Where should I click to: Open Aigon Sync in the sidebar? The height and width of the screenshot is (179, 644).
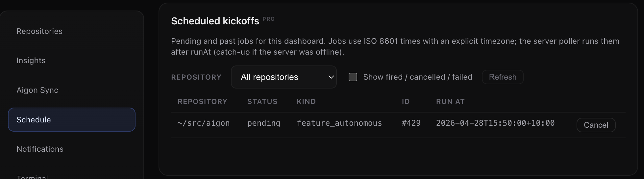[37, 90]
